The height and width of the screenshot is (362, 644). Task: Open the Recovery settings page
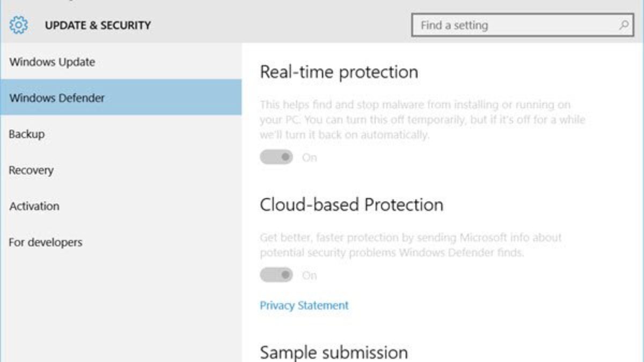[x=31, y=170]
